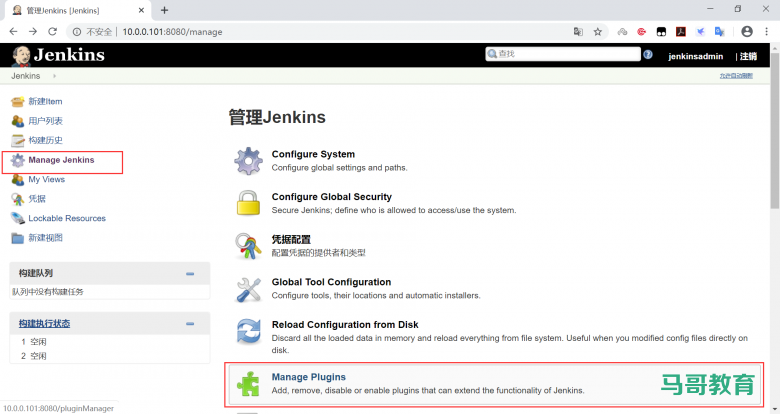The height and width of the screenshot is (414, 780).
Task: Click the Google Translate extension icon
Action: (x=719, y=32)
